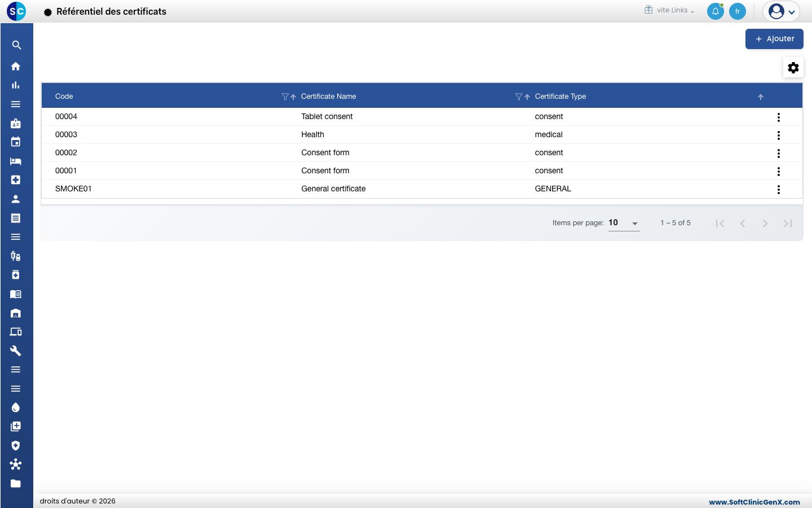
Task: Open the wrench tools icon in the sidebar
Action: coord(16,351)
